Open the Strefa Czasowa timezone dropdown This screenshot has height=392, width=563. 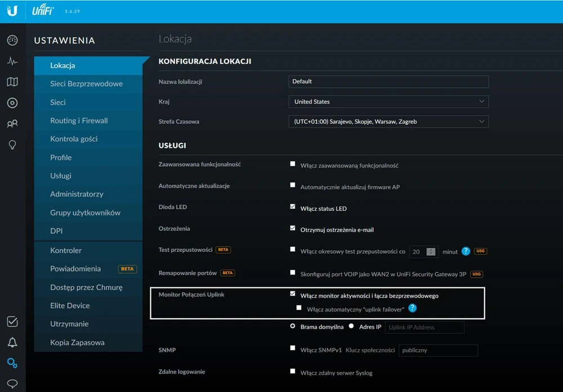pos(388,121)
